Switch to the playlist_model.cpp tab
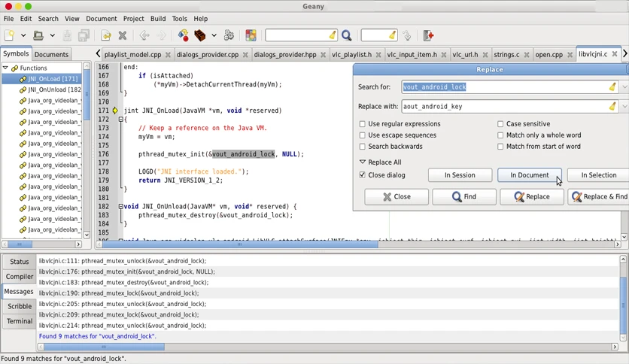Image resolution: width=629 pixels, height=364 pixels. pos(132,54)
